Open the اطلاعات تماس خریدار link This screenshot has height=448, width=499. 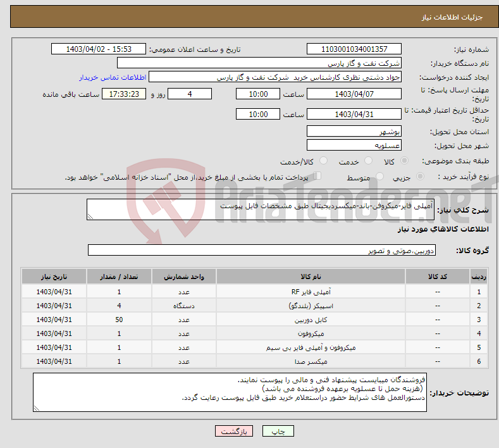click(x=113, y=77)
